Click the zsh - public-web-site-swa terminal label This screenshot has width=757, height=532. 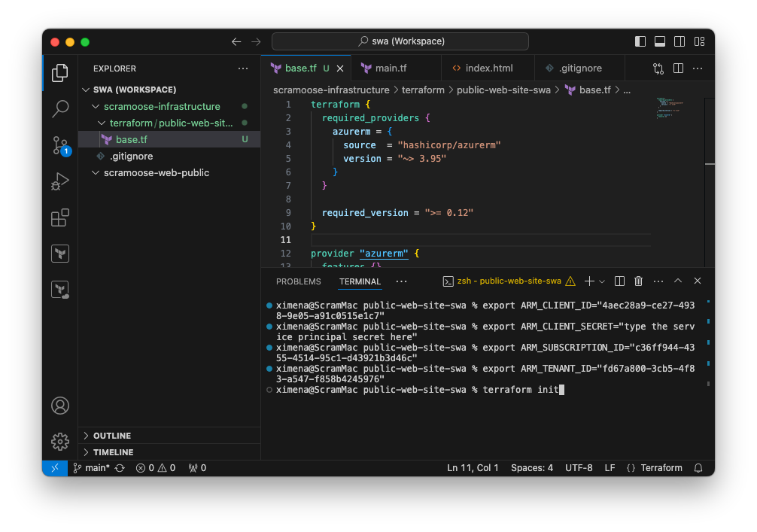pos(509,281)
